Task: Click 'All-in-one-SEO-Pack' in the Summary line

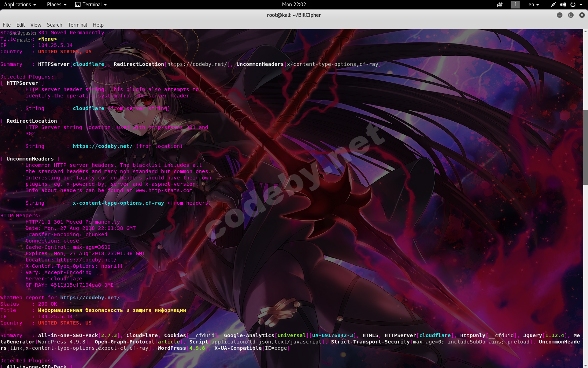Action: click(68, 335)
